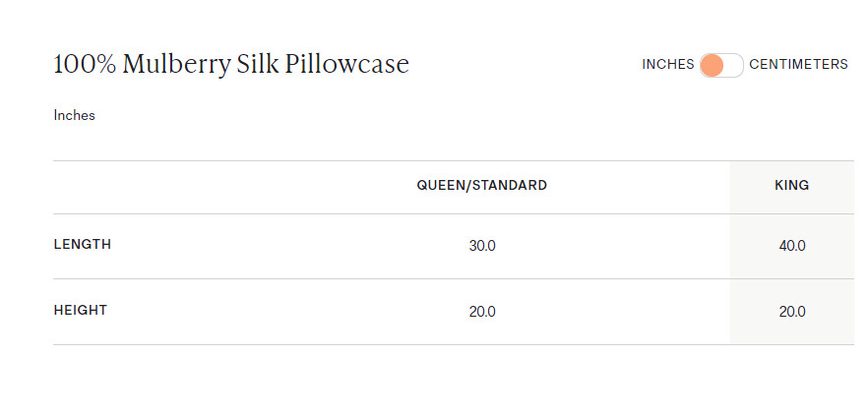Select the CENTIMETERS unit label

point(798,65)
